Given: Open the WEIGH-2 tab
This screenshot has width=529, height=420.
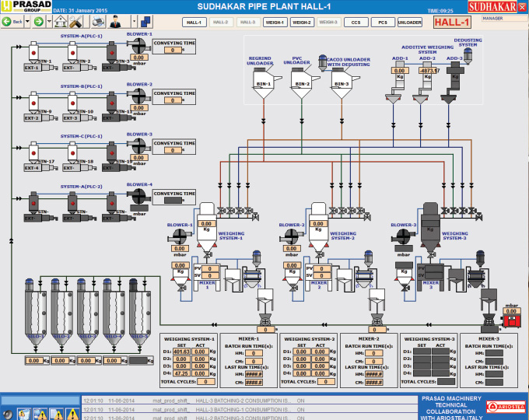Looking at the screenshot, I should pyautogui.click(x=302, y=23).
